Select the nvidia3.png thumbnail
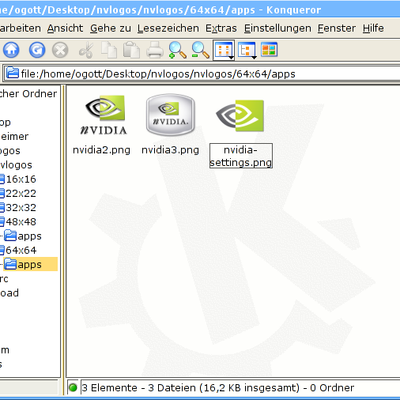The height and width of the screenshot is (400, 400). click(x=170, y=115)
